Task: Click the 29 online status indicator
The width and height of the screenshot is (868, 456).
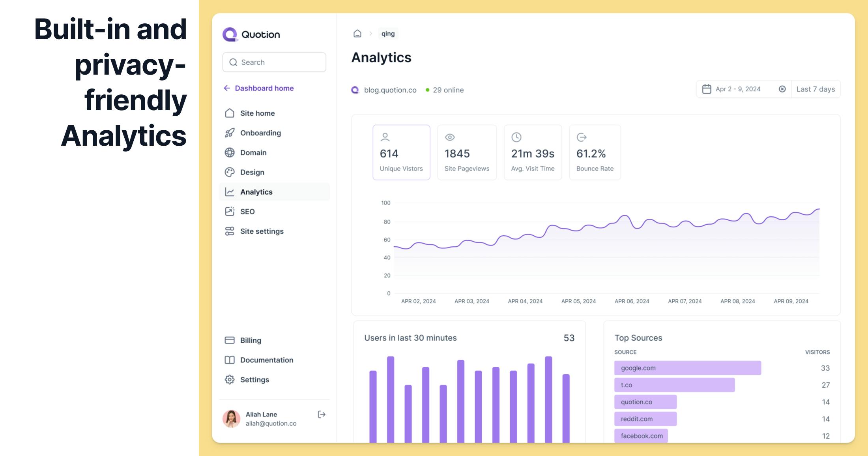Action: pyautogui.click(x=445, y=90)
